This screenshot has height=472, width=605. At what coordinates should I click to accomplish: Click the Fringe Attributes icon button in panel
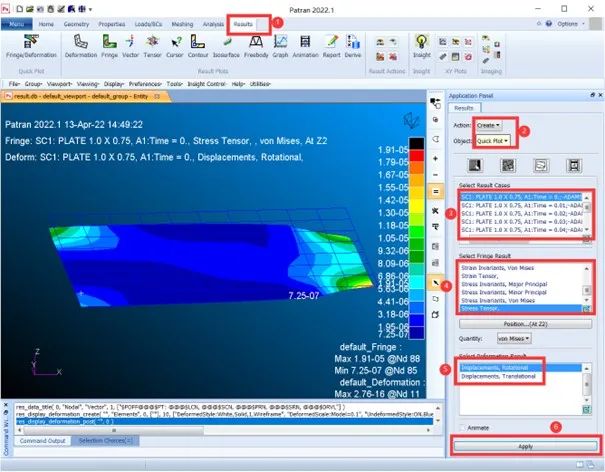tap(508, 166)
